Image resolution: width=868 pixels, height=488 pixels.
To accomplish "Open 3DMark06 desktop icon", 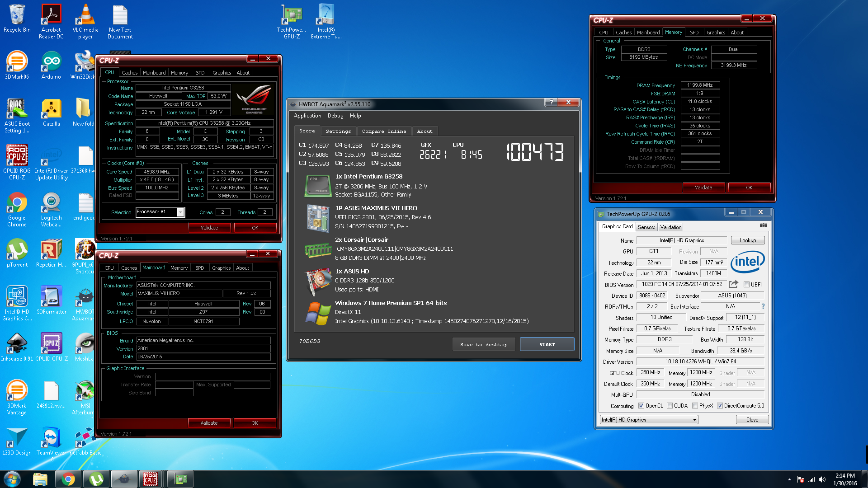I will point(17,65).
